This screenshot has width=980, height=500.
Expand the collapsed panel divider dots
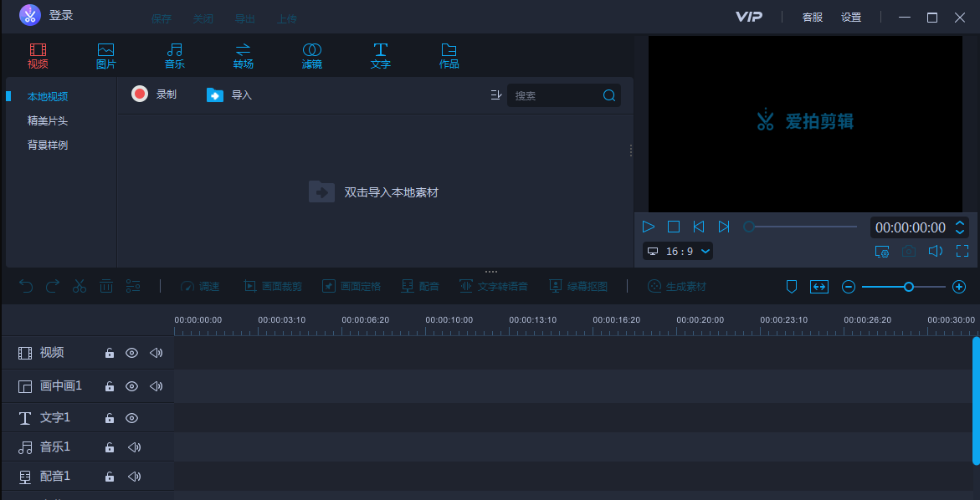click(490, 271)
